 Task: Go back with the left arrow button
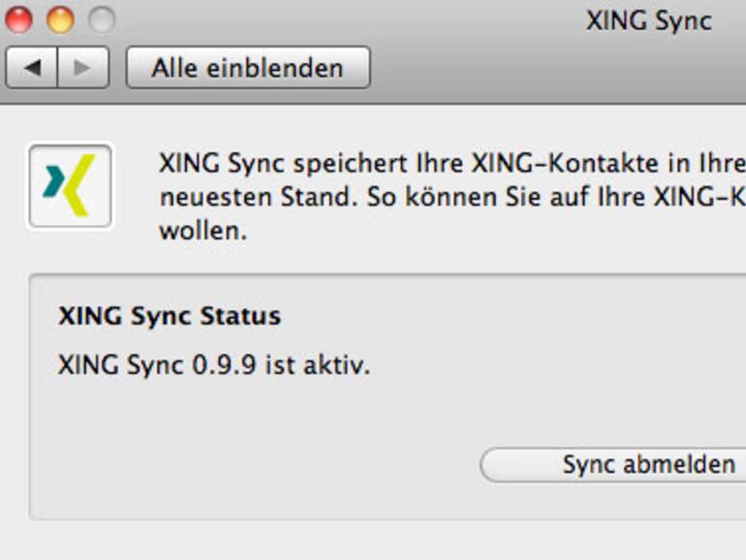click(32, 68)
